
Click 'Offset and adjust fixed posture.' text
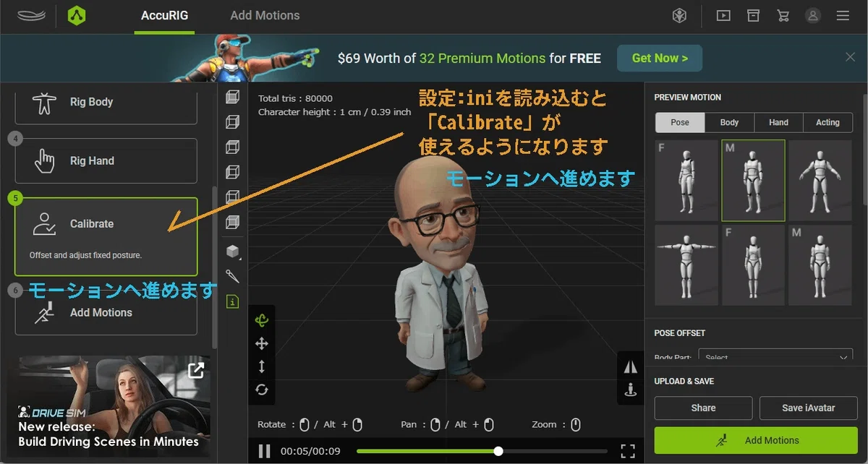pos(85,255)
